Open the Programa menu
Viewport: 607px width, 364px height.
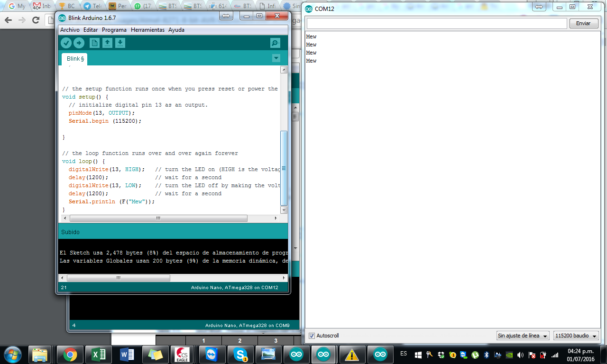114,29
